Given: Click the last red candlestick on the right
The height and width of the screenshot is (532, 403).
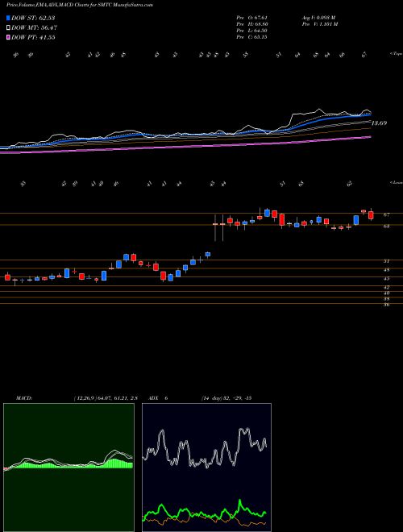Looking at the screenshot, I should point(371,215).
